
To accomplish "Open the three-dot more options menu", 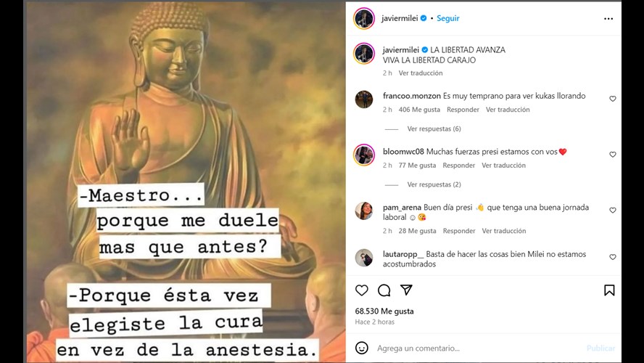I will point(608,18).
